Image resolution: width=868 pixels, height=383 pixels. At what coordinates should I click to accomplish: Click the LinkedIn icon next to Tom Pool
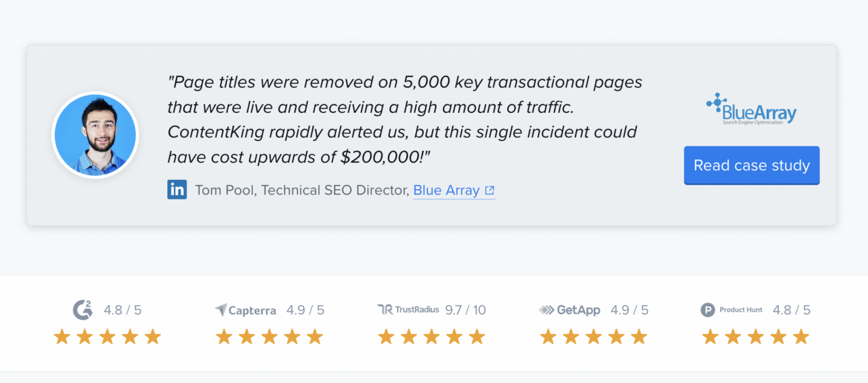click(x=177, y=190)
